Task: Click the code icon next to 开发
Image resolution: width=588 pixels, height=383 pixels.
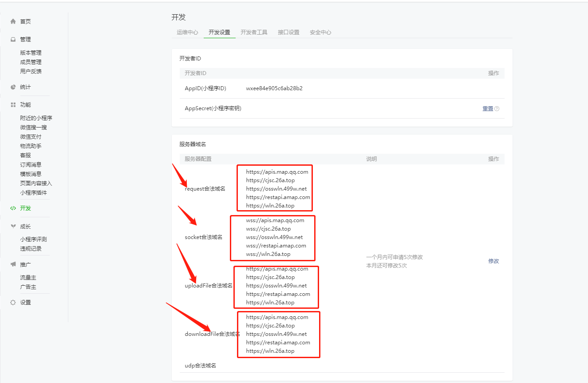Action: click(13, 208)
